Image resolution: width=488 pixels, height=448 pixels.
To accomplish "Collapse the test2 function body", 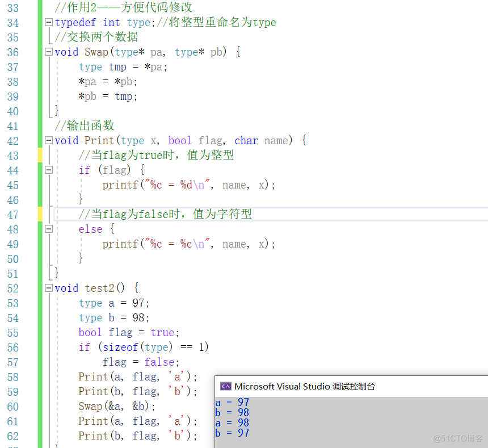I will click(49, 288).
